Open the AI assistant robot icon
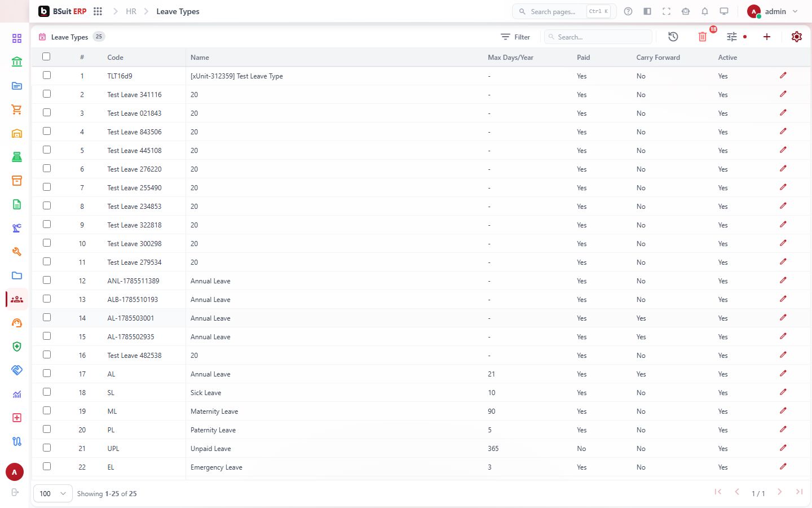 [x=686, y=11]
